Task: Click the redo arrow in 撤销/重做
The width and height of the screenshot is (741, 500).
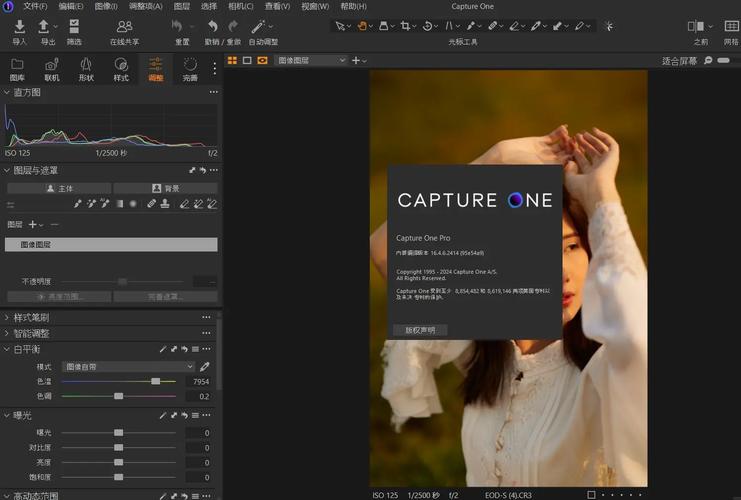Action: pyautogui.click(x=233, y=26)
